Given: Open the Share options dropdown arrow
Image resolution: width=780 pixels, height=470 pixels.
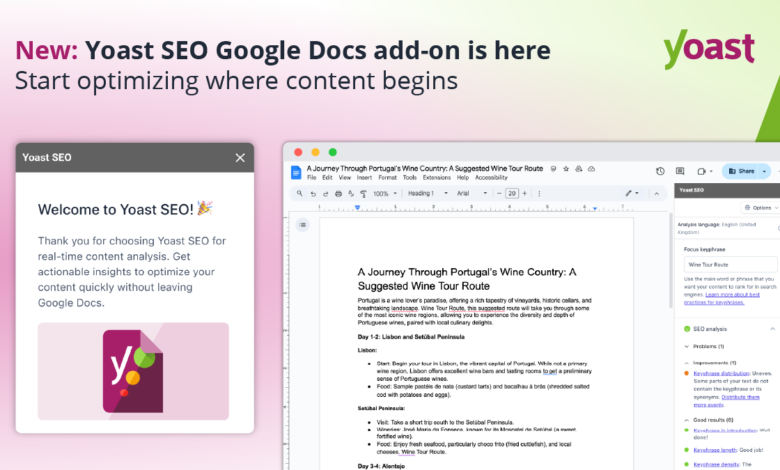Looking at the screenshot, I should 765,171.
